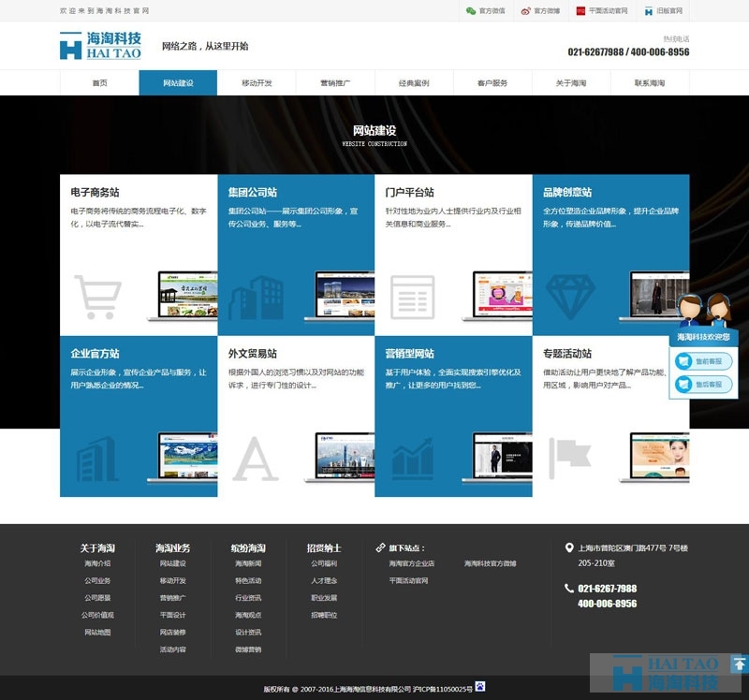This screenshot has height=700, width=749.
Task: Go to 经典案例 in the navigation bar
Action: [414, 83]
